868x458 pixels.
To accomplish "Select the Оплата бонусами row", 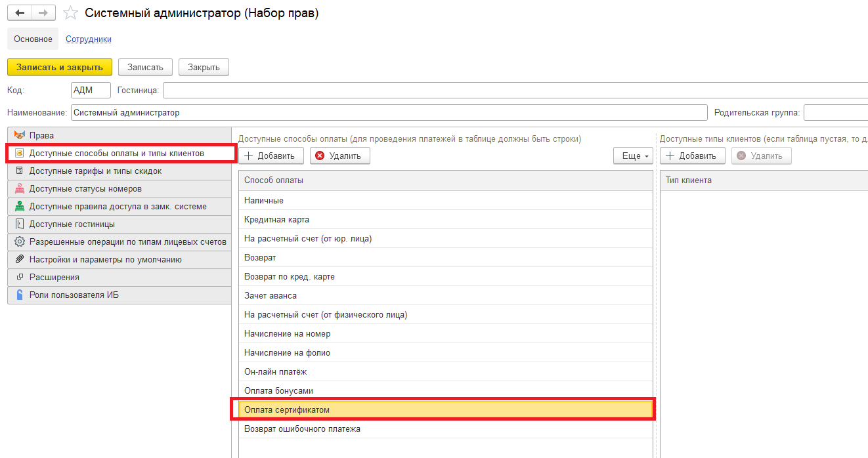I will tap(446, 390).
